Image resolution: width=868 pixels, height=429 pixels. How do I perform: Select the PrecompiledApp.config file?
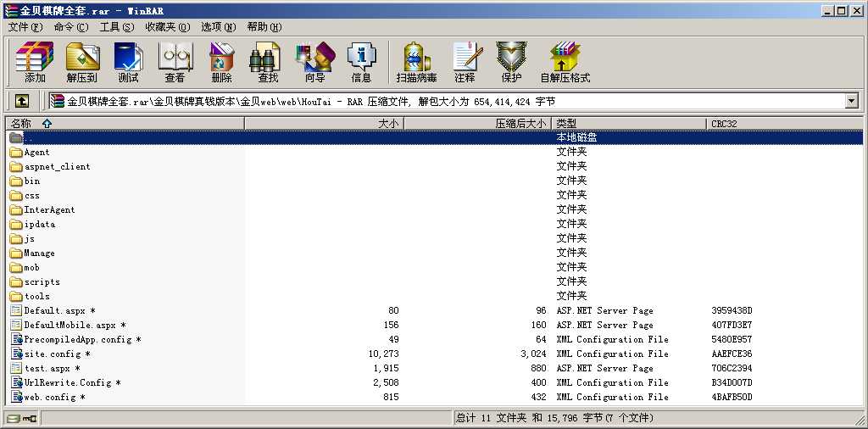point(75,339)
